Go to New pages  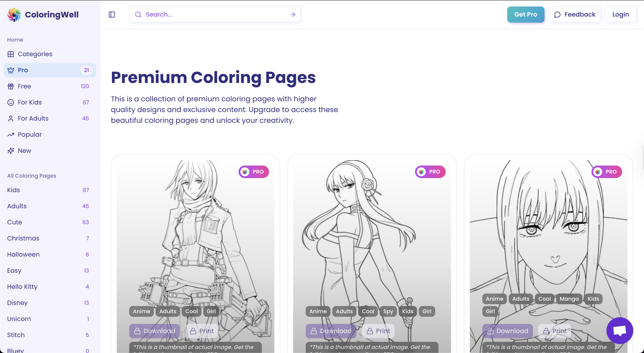tap(50, 151)
